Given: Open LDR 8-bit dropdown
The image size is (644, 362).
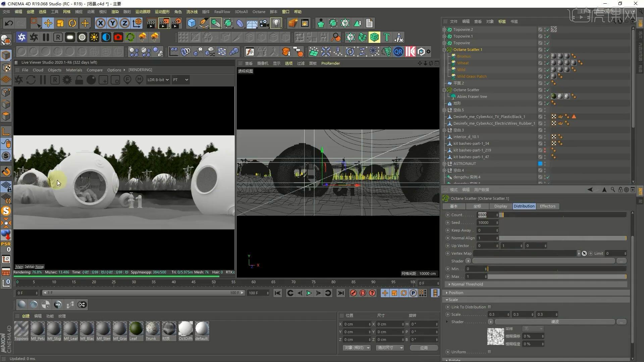Looking at the screenshot, I should (158, 80).
